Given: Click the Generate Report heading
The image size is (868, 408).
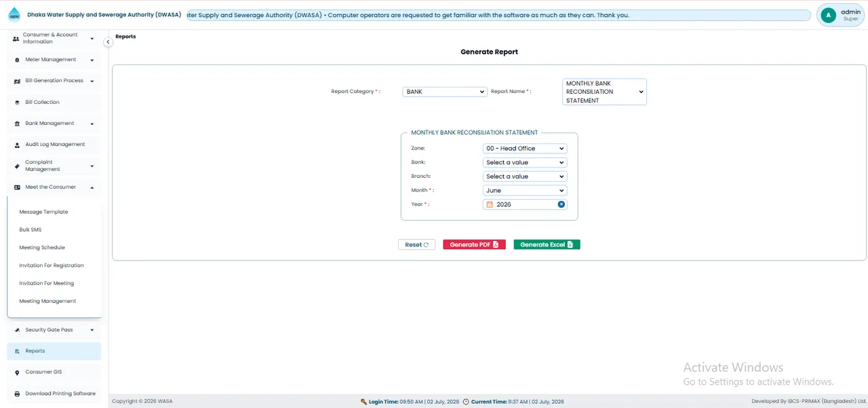Looking at the screenshot, I should click(x=489, y=52).
